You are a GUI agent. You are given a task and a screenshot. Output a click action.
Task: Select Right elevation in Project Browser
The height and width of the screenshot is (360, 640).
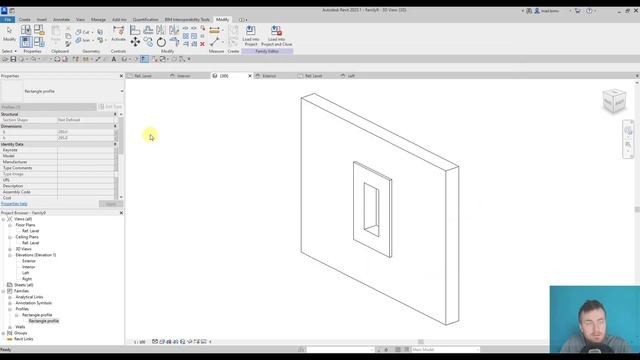(27, 279)
